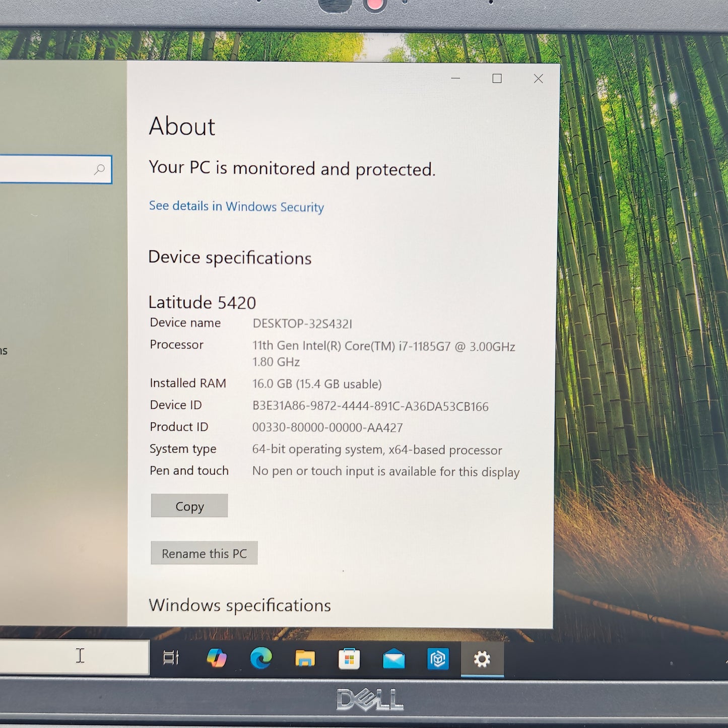Viewport: 728px width, 728px height.
Task: Launch Microsoft Copilot from the taskbar
Action: point(217,658)
